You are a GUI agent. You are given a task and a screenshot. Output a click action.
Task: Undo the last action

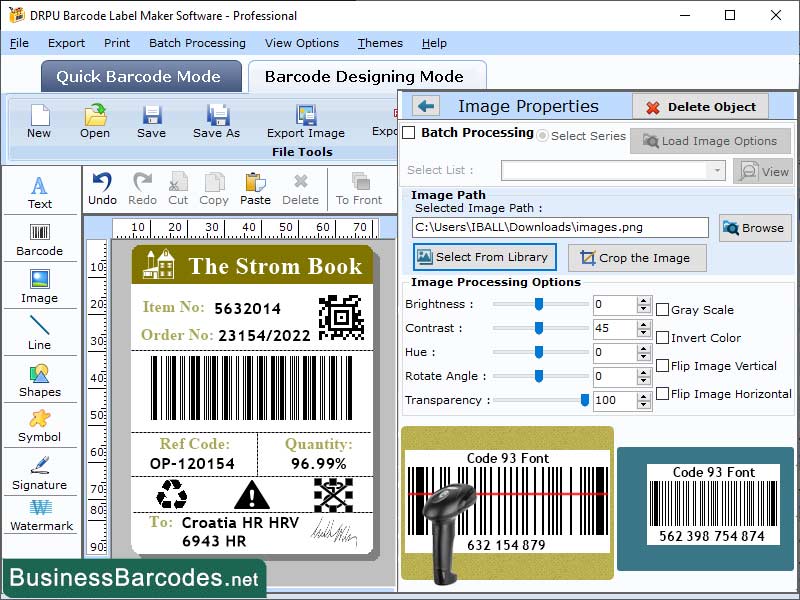click(102, 189)
